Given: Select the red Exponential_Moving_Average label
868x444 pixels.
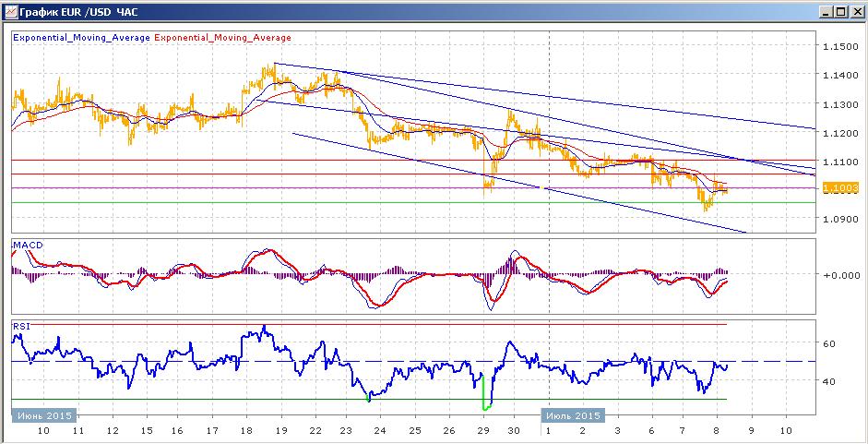Looking at the screenshot, I should tap(222, 38).
